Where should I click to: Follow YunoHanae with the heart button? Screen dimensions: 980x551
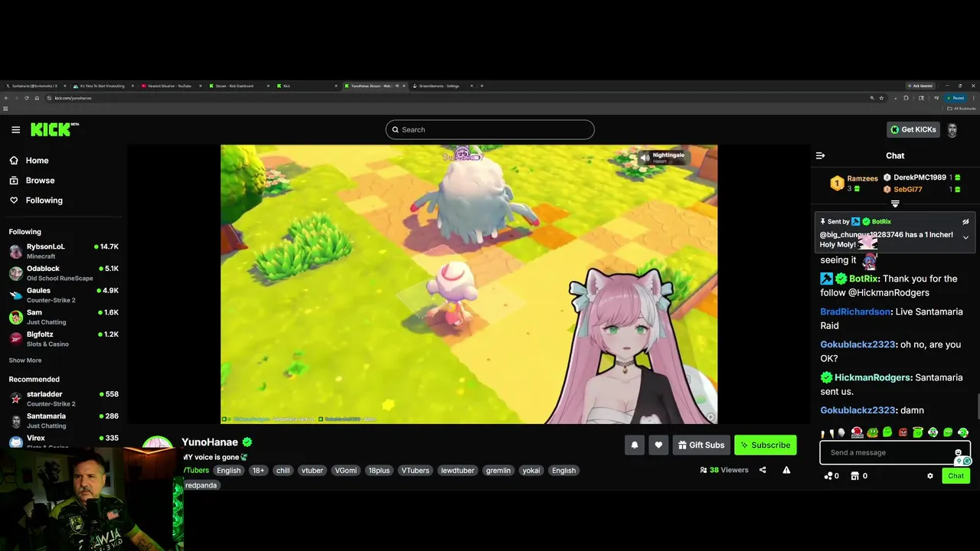(658, 445)
